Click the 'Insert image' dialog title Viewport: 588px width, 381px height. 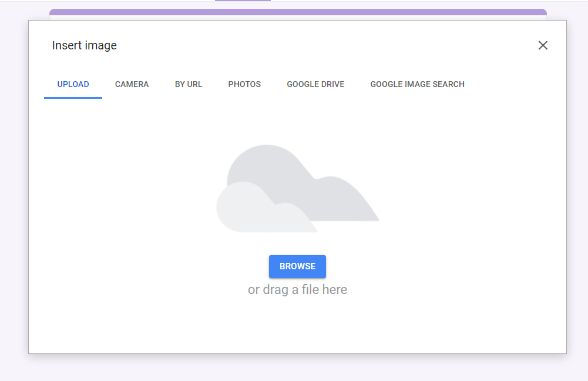point(85,45)
